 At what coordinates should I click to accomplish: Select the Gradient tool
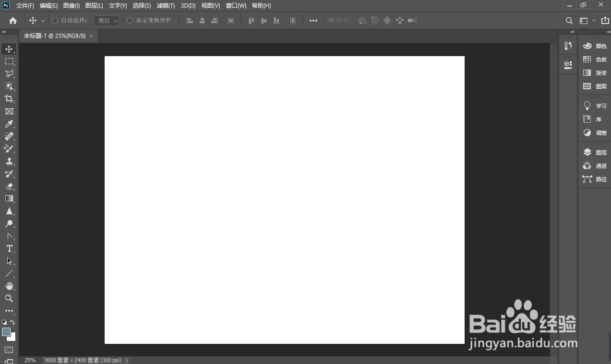click(9, 199)
